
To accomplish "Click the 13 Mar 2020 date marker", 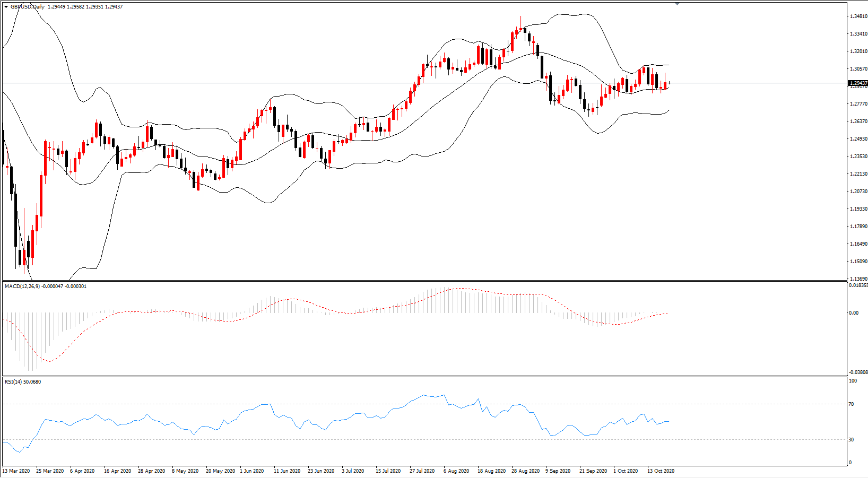I will coord(16,471).
